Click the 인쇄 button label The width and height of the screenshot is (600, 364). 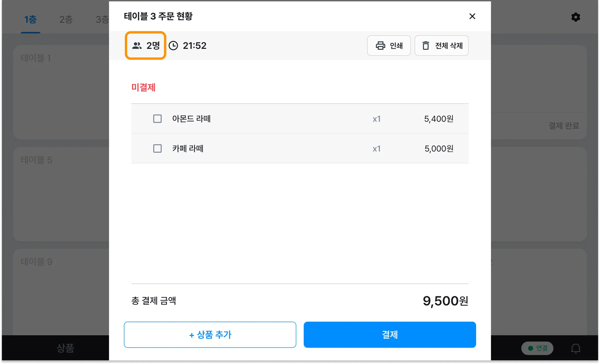396,46
